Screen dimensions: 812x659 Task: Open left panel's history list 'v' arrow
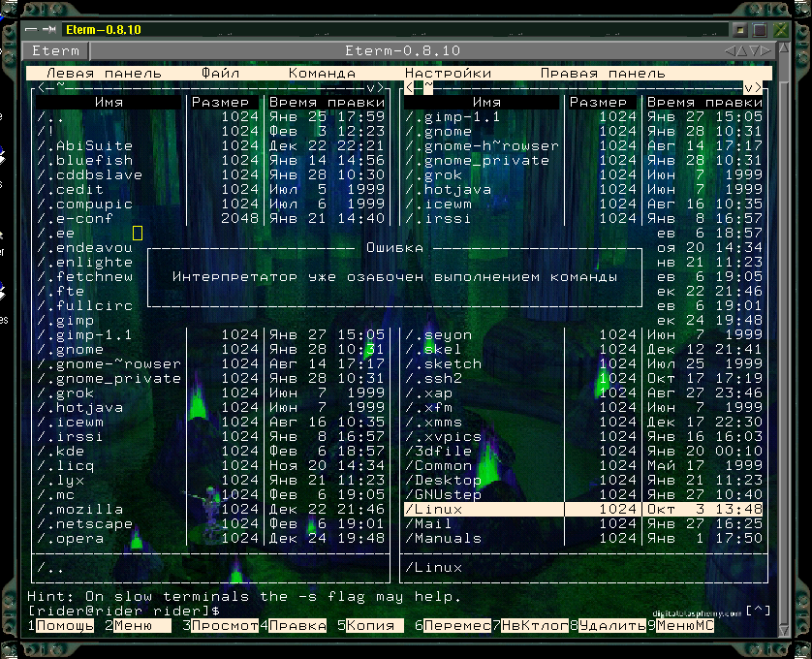(x=371, y=87)
